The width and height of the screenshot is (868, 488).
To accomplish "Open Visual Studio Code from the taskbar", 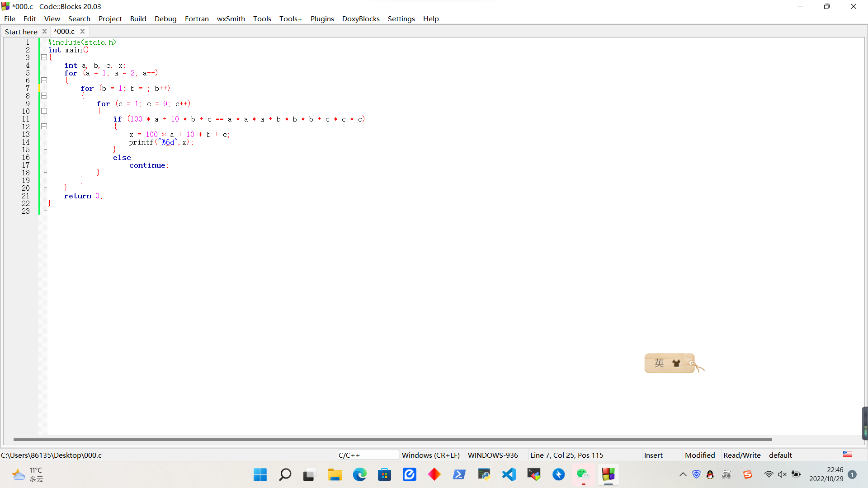I will pyautogui.click(x=509, y=474).
